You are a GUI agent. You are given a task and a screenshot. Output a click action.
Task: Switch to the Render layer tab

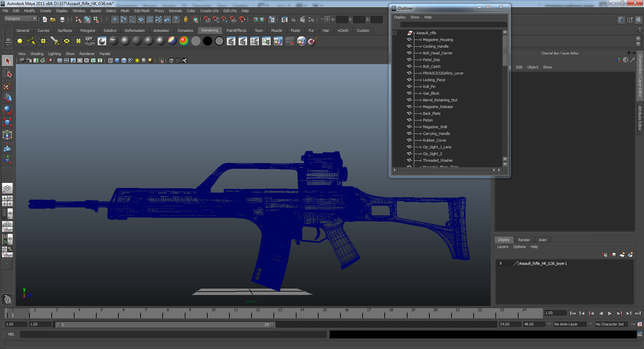coord(524,240)
